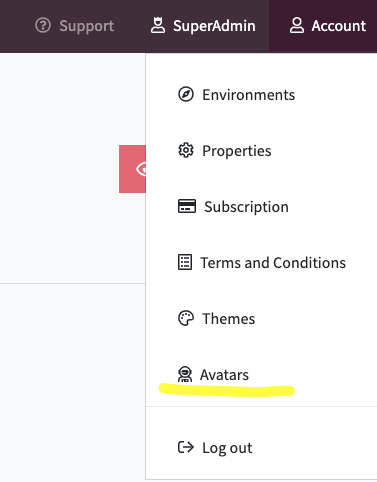Select Environments from the account menu
This screenshot has height=482, width=377.
[261, 94]
